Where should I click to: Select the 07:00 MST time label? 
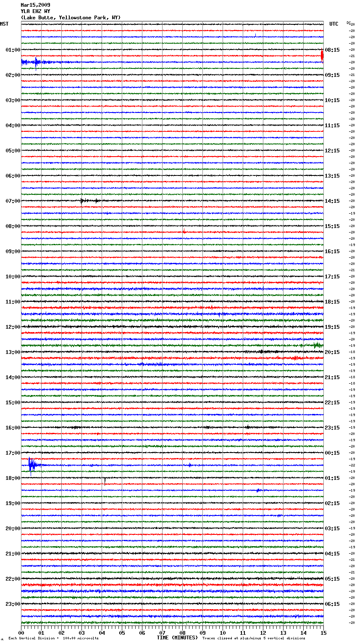[x=13, y=201]
